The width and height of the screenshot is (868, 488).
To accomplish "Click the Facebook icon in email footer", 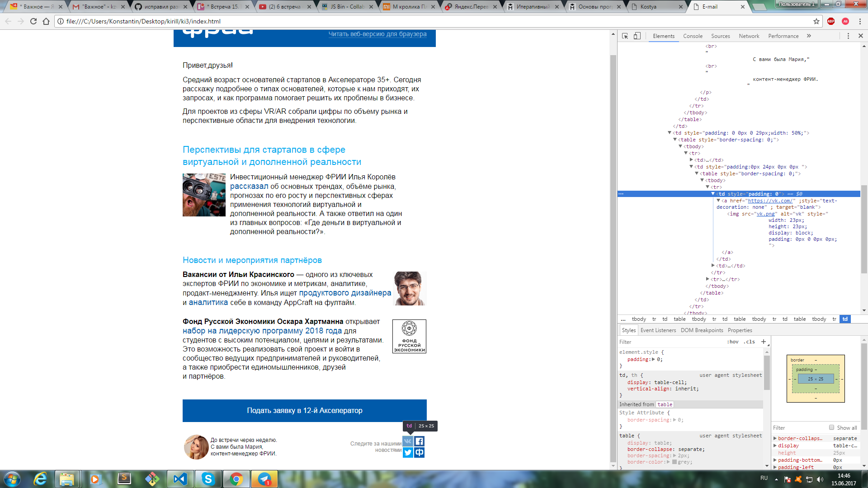I will tap(420, 441).
